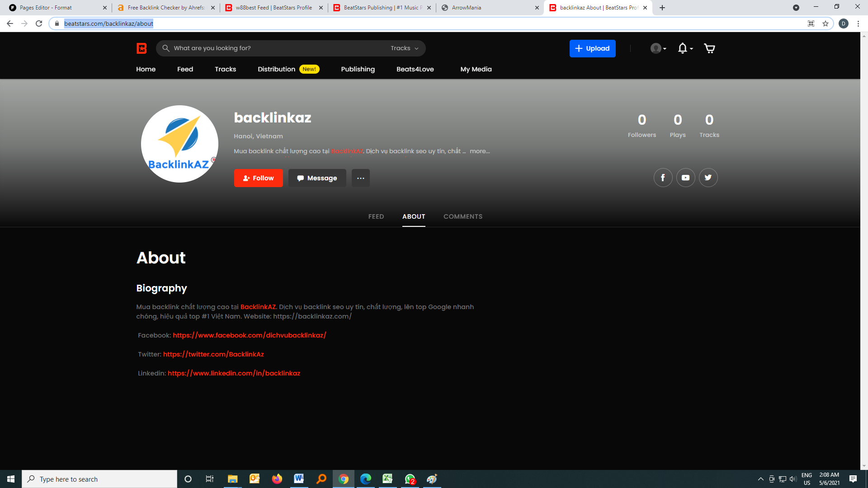Select the ABOUT profile tab
The image size is (868, 488).
[x=414, y=216]
